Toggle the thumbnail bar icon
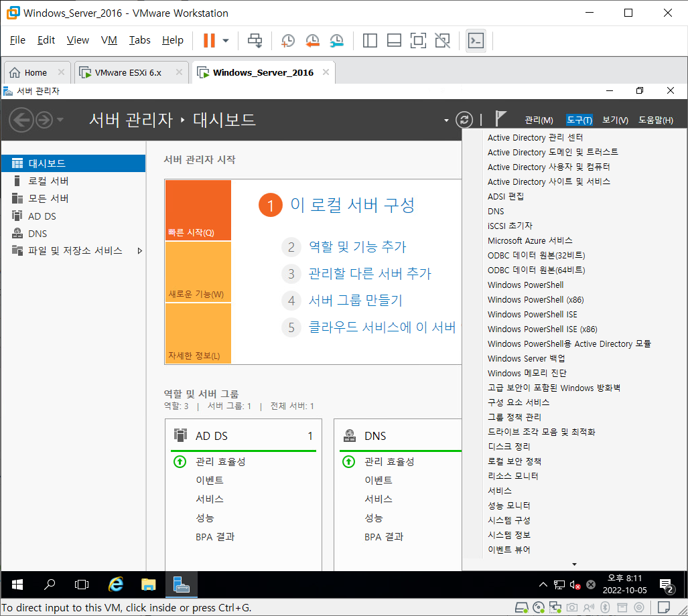688x616 pixels. tap(394, 40)
